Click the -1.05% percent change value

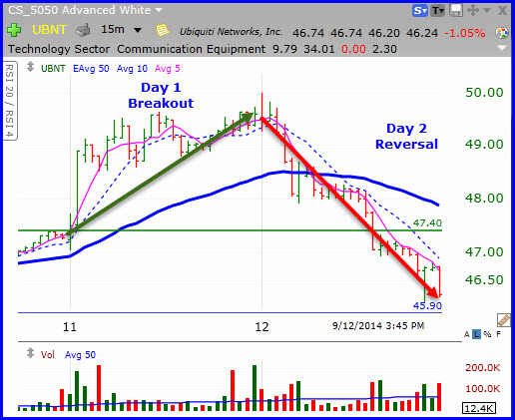[464, 33]
